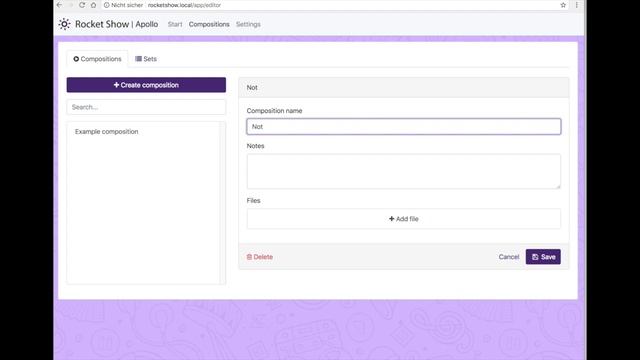This screenshot has height=360, width=640.
Task: Open the Start navigation item
Action: tap(175, 24)
